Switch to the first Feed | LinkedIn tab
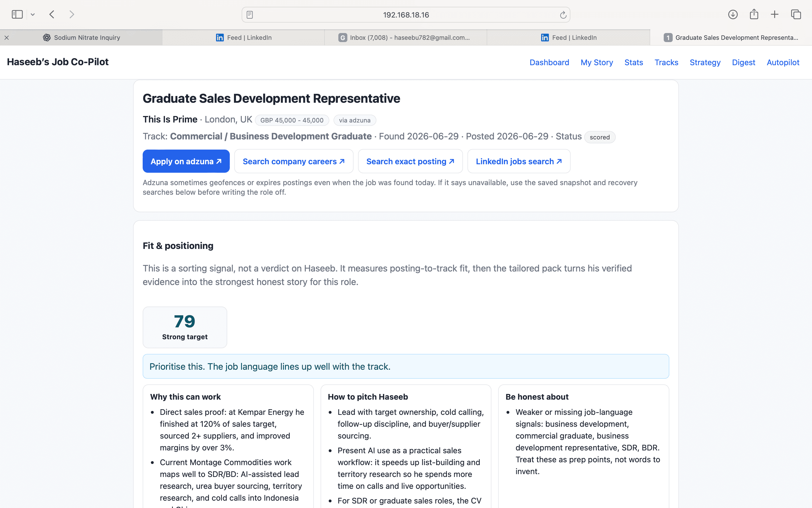This screenshot has width=812, height=508. [244, 38]
